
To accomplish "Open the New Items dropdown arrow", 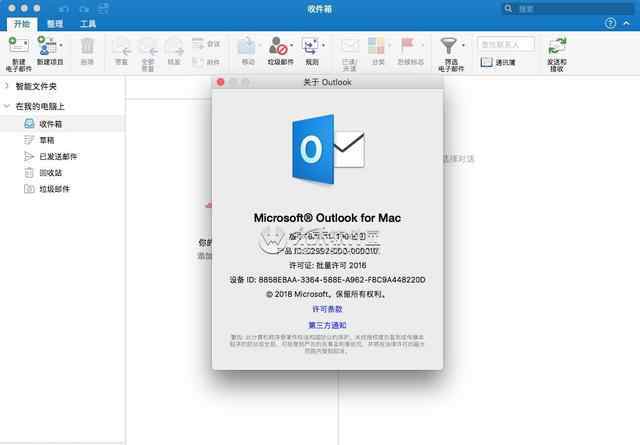I will [x=61, y=45].
